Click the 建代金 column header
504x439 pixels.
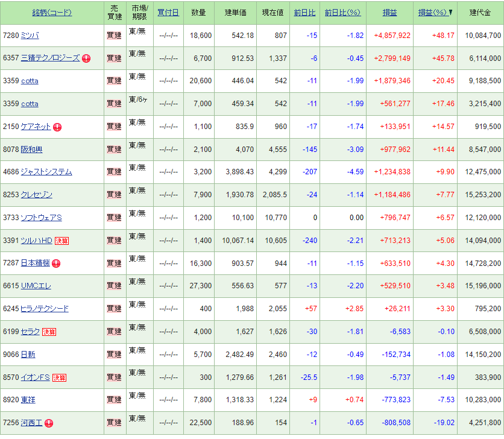tap(480, 13)
